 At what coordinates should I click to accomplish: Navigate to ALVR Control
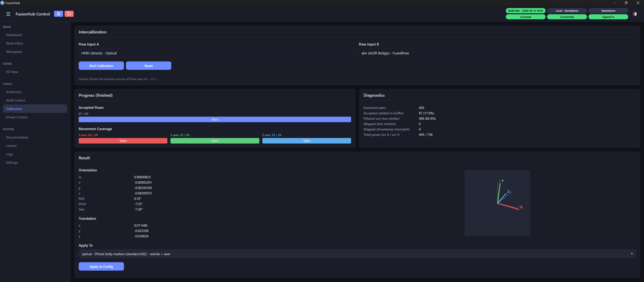click(x=35, y=100)
